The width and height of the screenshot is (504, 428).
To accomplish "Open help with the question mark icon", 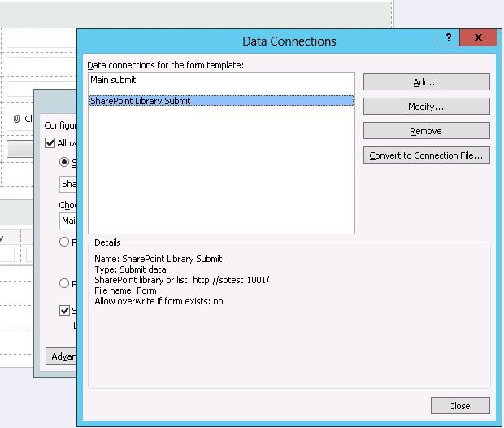I will click(449, 37).
